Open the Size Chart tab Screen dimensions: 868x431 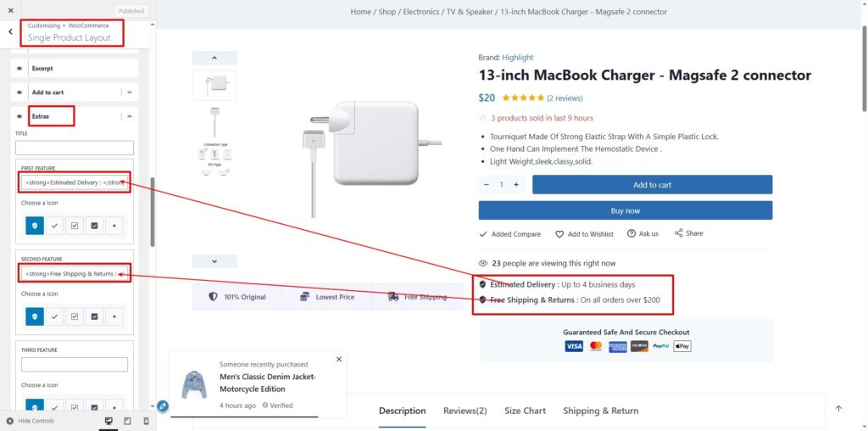(525, 411)
